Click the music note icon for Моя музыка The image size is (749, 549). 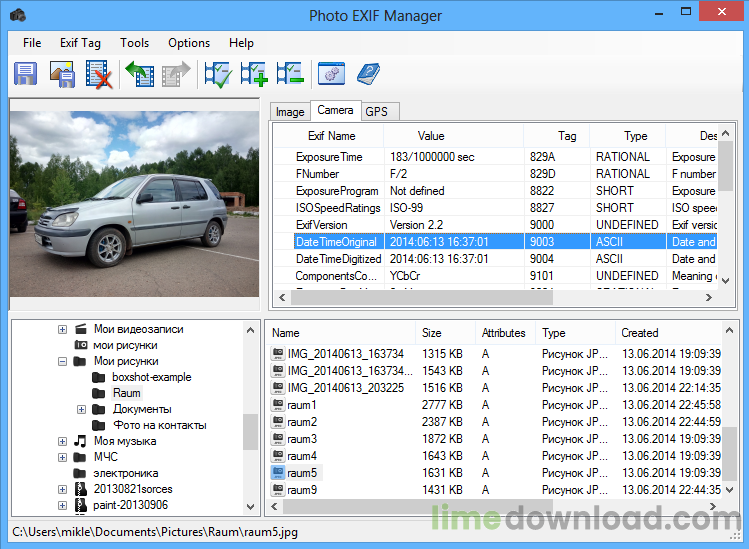point(80,441)
